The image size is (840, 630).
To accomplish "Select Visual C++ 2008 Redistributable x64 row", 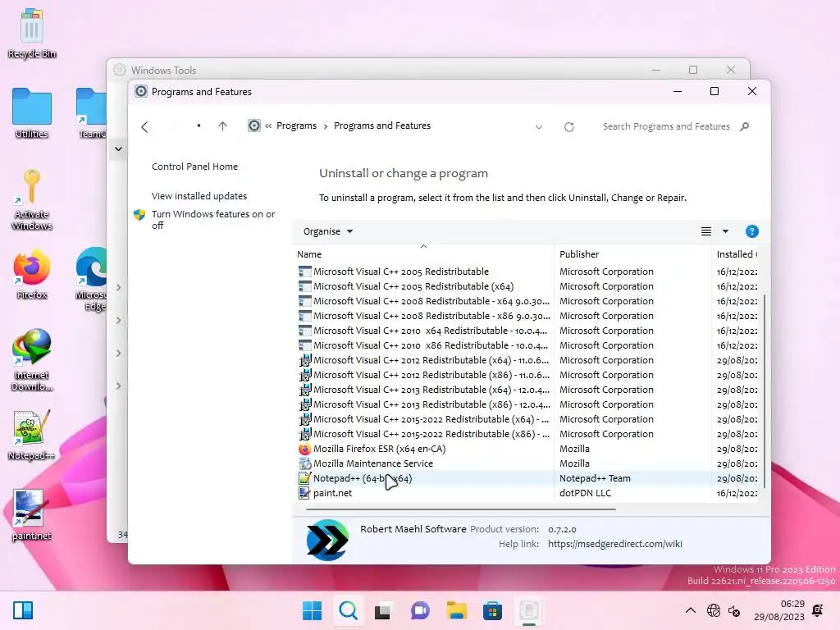I will coord(527,301).
